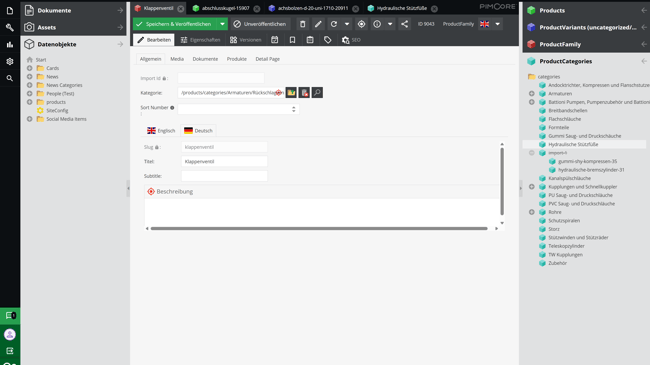Select the Englisch language tab
The width and height of the screenshot is (650, 365).
click(161, 131)
